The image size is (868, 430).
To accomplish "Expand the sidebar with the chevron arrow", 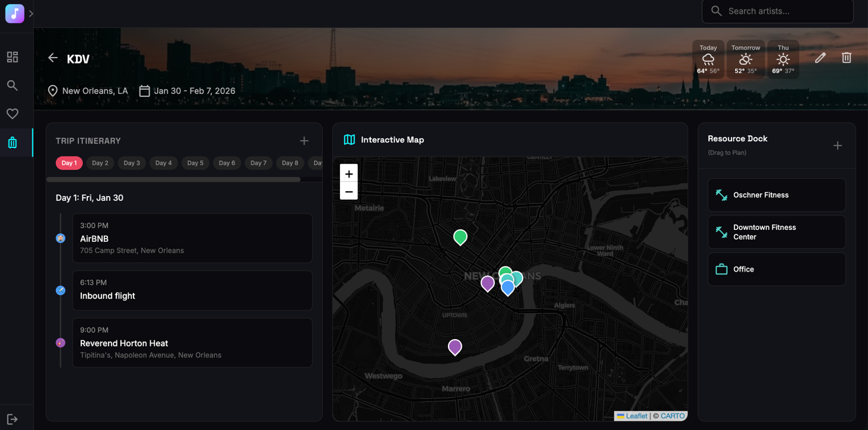I will 30,13.
